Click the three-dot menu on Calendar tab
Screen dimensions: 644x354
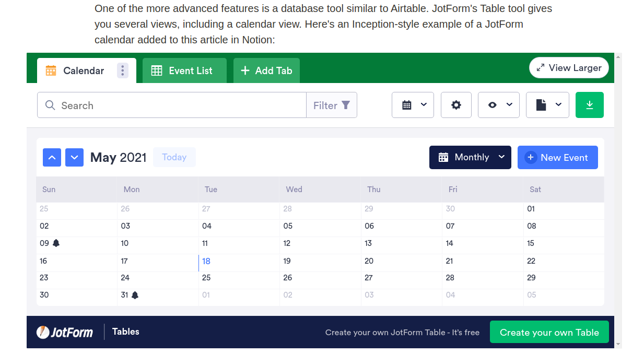122,70
